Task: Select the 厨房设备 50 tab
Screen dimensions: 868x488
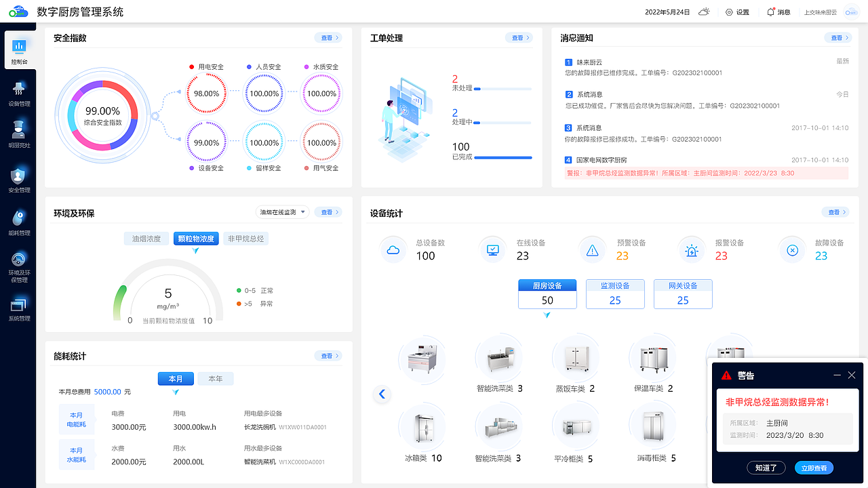Action: coord(547,294)
